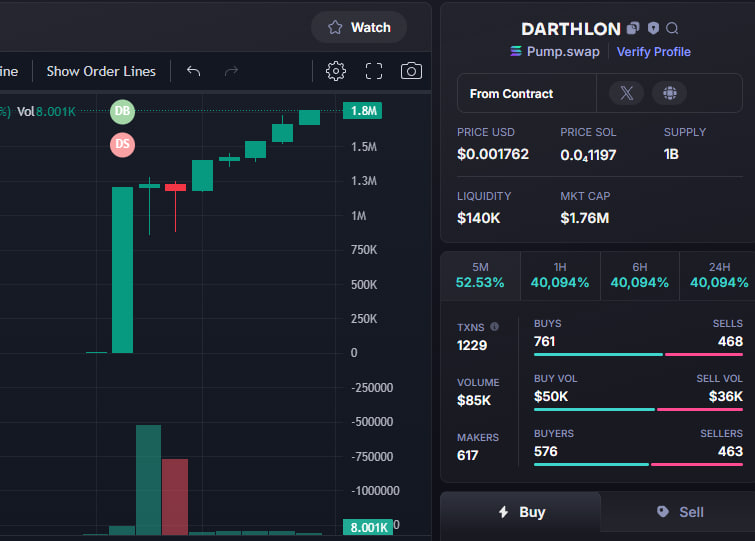Click the sells count 468

pos(730,342)
